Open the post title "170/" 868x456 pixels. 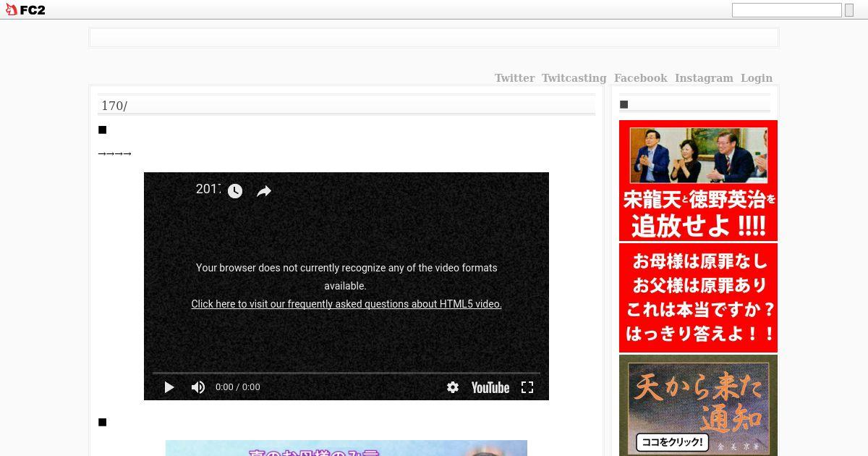114,106
